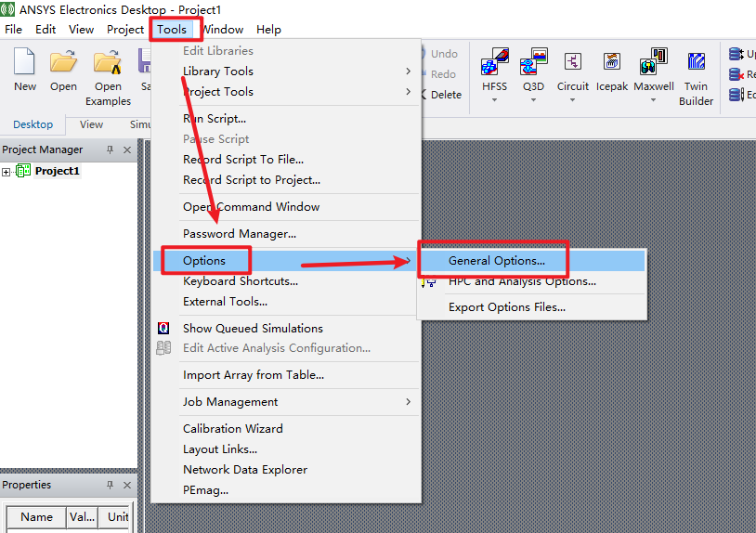756x533 pixels.
Task: Choose HPC and Analysis Options...
Action: (522, 281)
